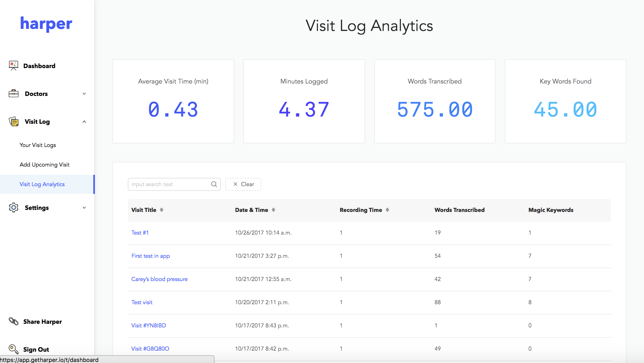
Task: Open the First test in app visit link
Action: tap(151, 256)
